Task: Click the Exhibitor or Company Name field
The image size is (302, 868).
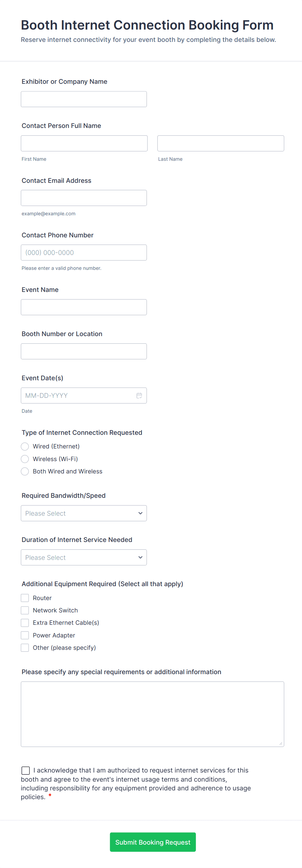Action: pyautogui.click(x=83, y=99)
